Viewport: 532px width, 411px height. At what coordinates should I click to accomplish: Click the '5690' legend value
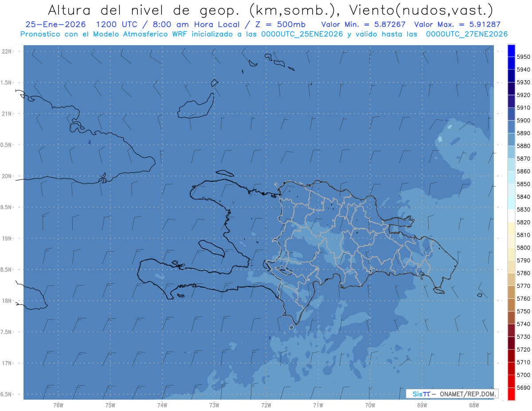point(523,388)
